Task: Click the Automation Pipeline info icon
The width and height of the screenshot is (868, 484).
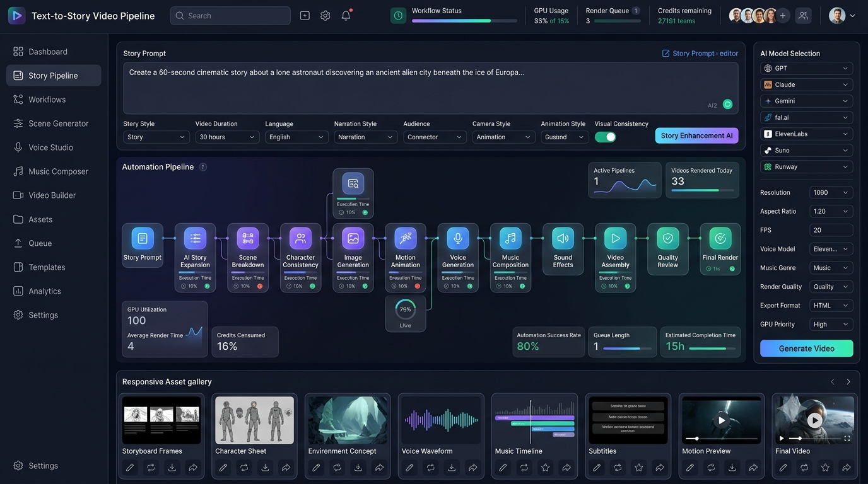Action: (203, 167)
